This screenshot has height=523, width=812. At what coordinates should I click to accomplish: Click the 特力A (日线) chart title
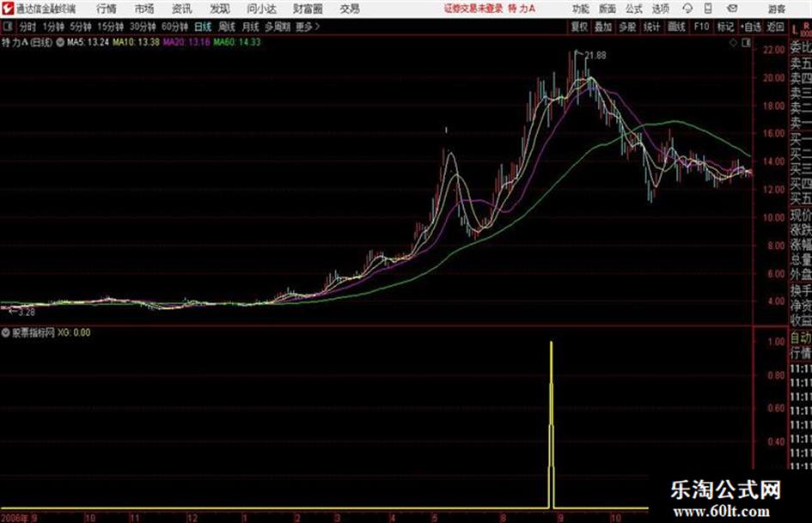27,42
